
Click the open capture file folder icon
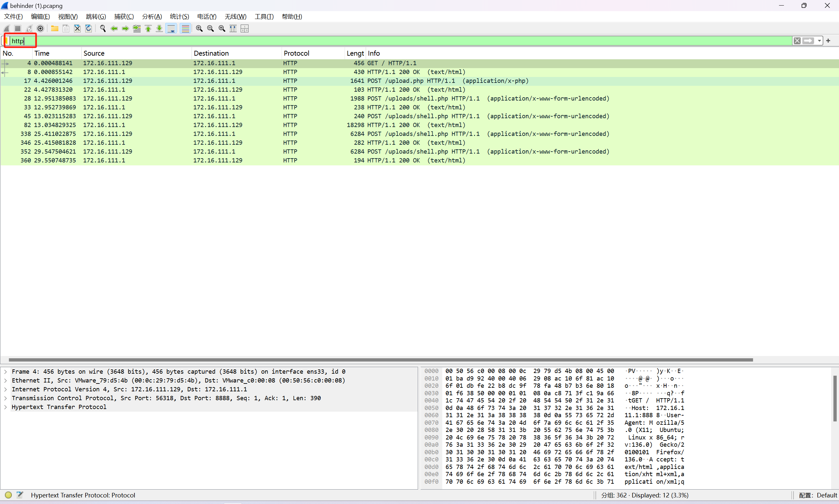[54, 28]
